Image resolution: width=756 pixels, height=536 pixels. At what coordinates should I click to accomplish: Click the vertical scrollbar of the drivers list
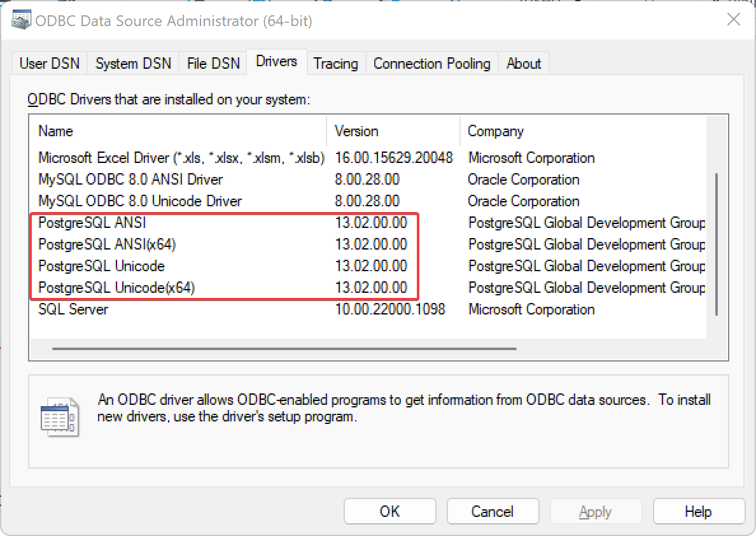[717, 244]
